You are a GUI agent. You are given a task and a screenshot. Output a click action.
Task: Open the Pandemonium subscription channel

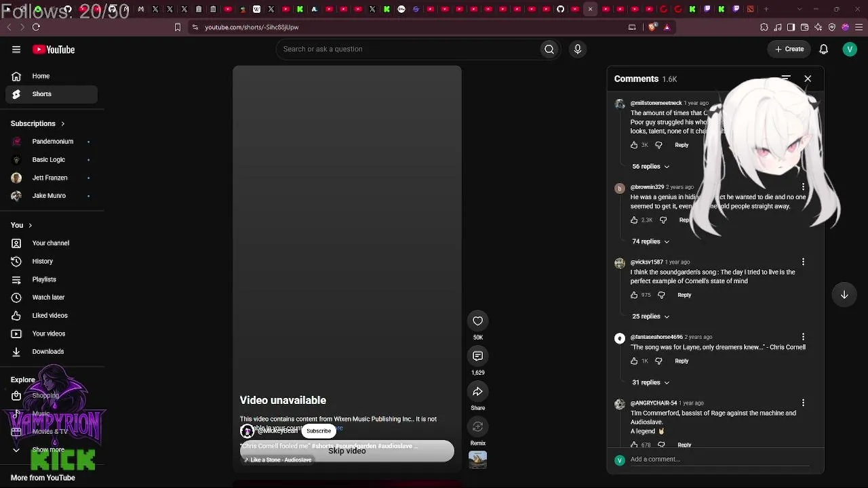(x=52, y=142)
